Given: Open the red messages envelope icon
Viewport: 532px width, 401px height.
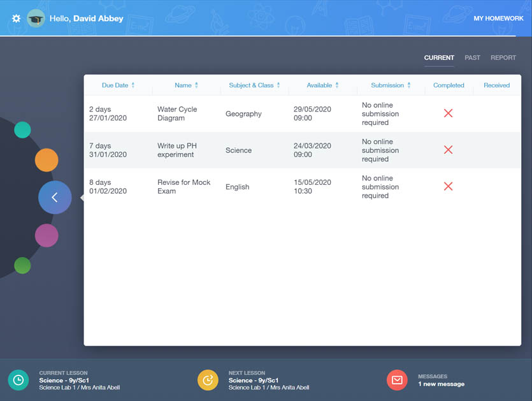Looking at the screenshot, I should coord(397,380).
